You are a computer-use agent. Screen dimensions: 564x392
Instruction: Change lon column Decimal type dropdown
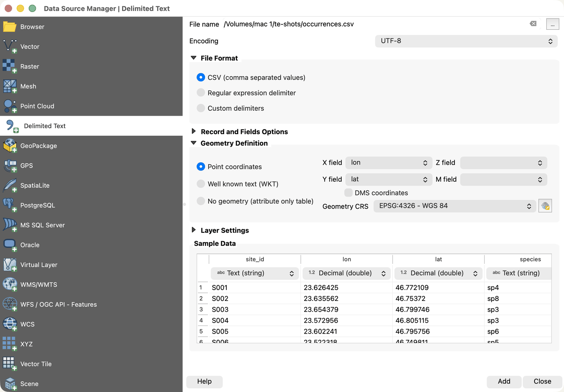click(346, 273)
